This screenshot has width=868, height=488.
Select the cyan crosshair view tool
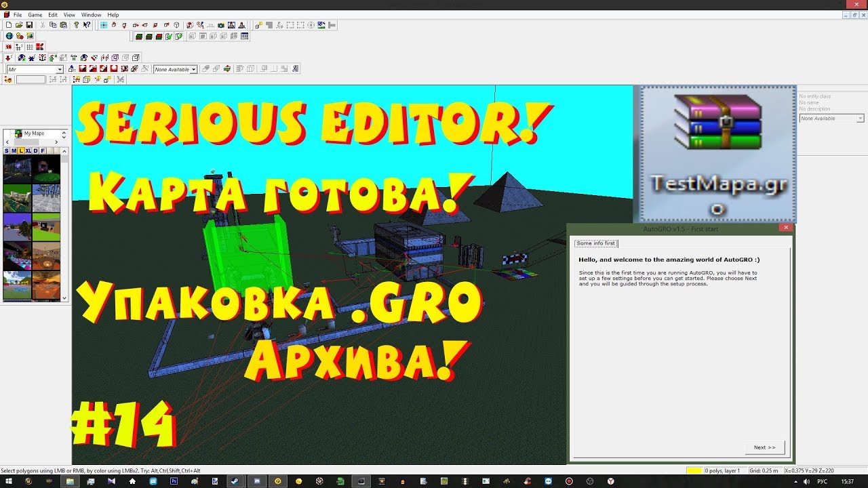[104, 25]
